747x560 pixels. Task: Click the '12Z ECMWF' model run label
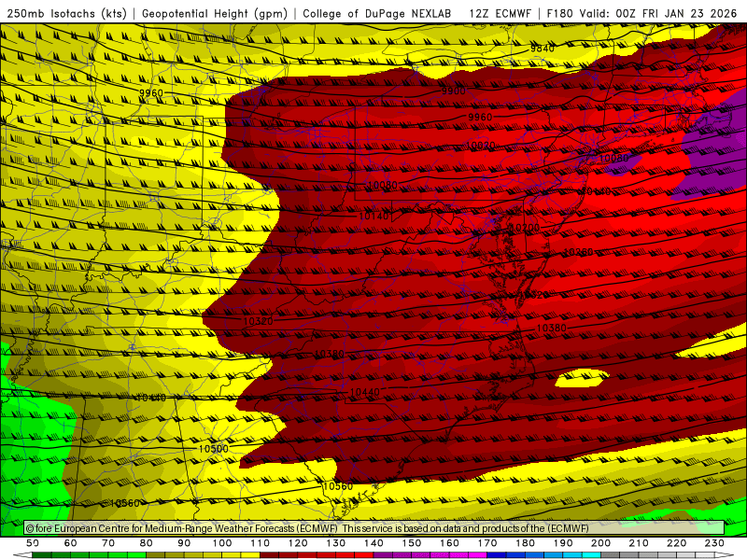[x=500, y=13]
